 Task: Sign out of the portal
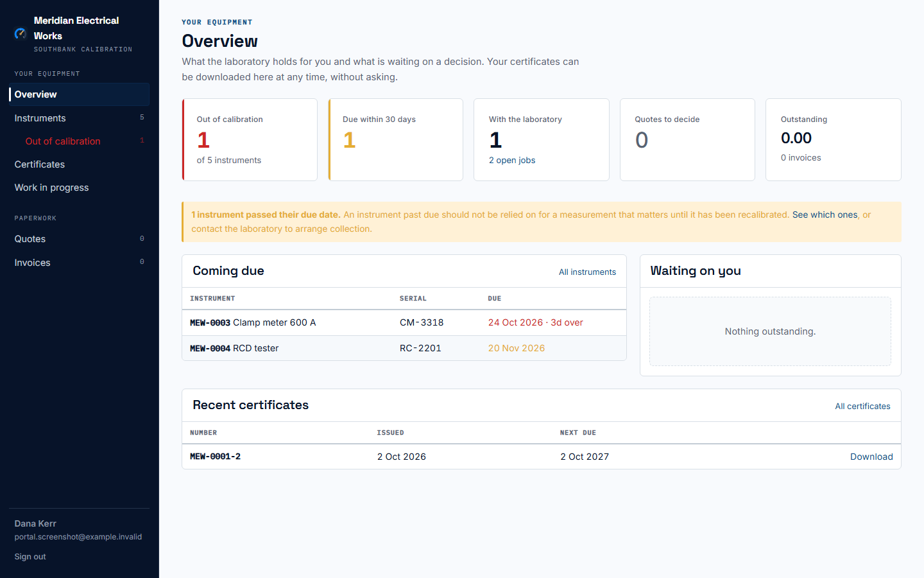coord(30,557)
